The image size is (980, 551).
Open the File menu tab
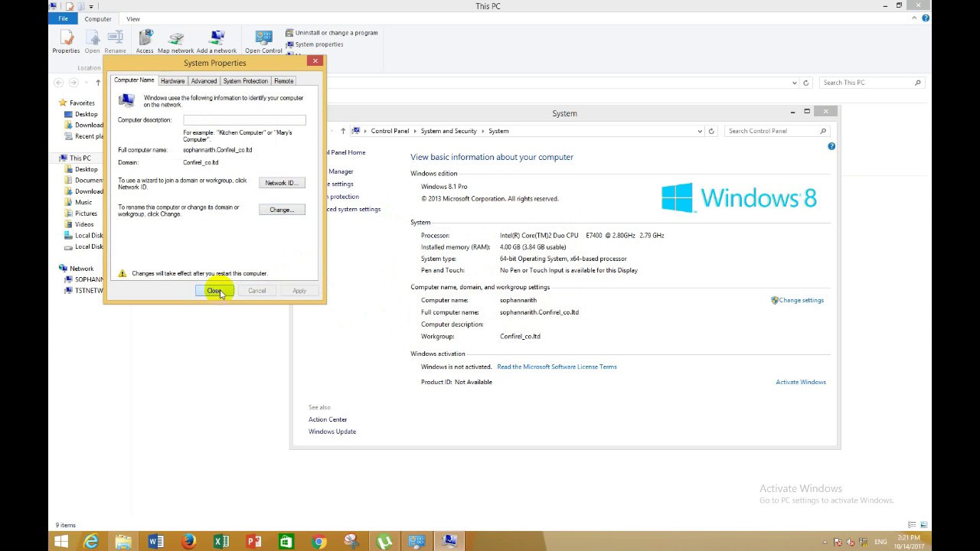coord(63,18)
